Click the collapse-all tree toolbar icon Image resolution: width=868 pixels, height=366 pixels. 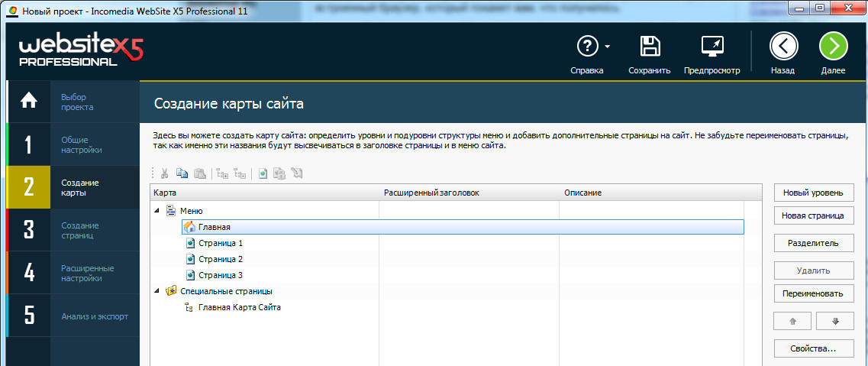(240, 173)
